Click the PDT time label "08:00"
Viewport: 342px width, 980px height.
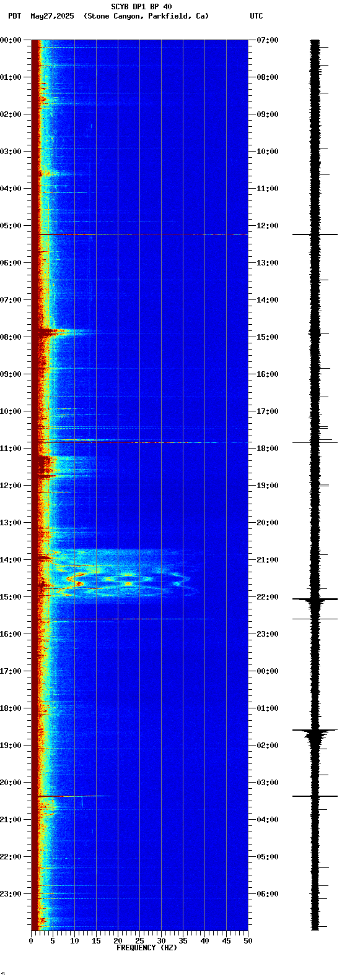(x=11, y=337)
